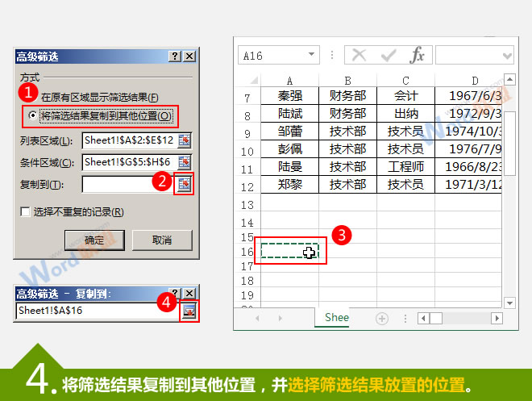Click the cancel X icon in formula bar
The width and height of the screenshot is (532, 401).
point(359,55)
